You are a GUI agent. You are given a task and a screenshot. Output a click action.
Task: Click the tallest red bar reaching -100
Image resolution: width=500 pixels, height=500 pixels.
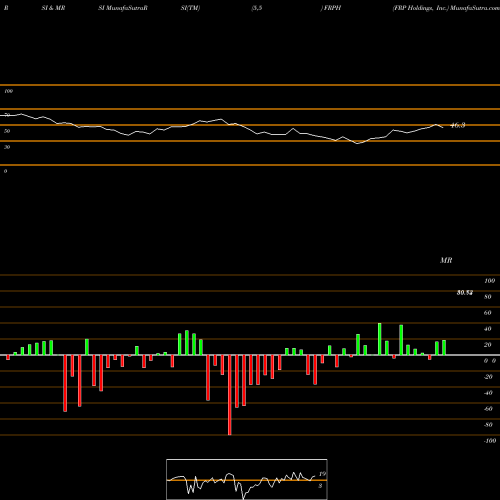230,395
